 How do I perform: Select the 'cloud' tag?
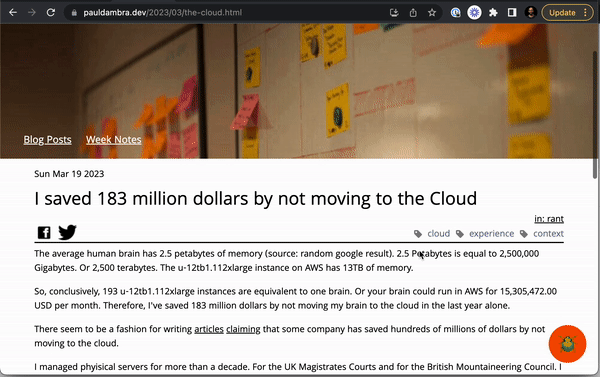point(439,233)
